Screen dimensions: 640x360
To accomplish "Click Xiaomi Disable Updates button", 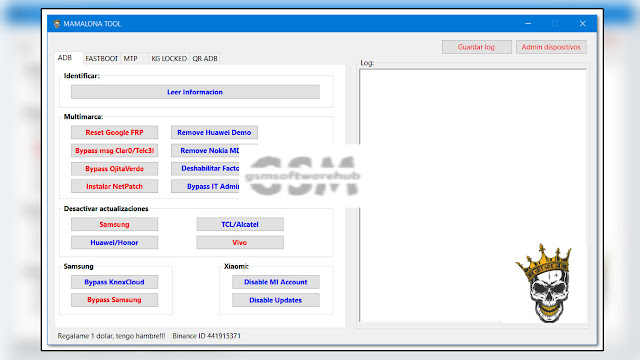I will pyautogui.click(x=276, y=300).
